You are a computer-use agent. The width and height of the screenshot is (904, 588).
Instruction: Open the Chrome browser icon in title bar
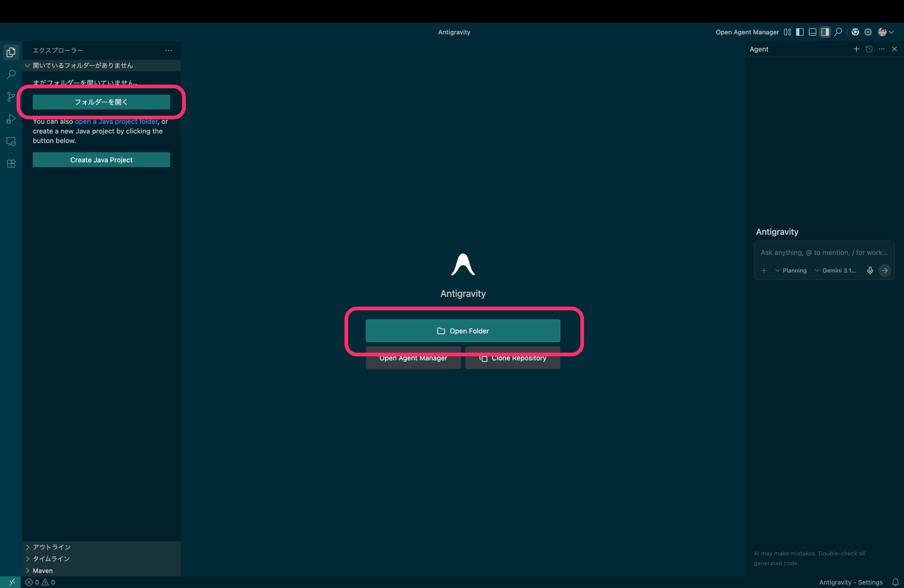point(855,32)
